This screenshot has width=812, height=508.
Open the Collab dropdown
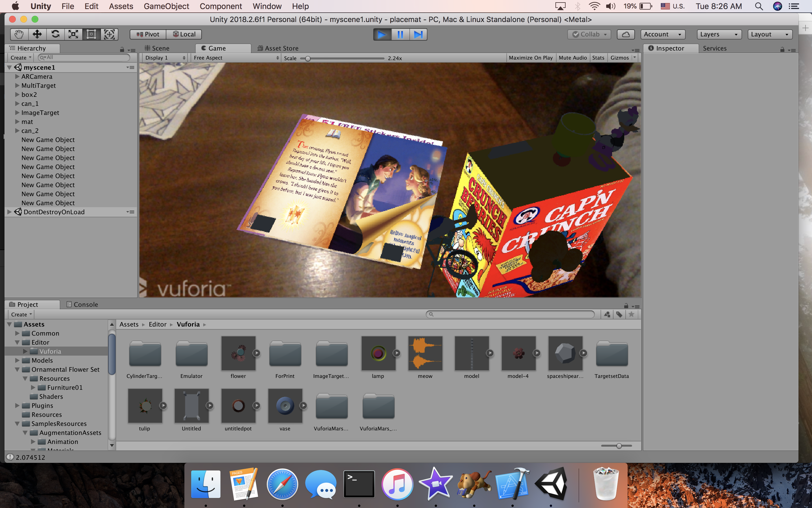[x=589, y=34]
